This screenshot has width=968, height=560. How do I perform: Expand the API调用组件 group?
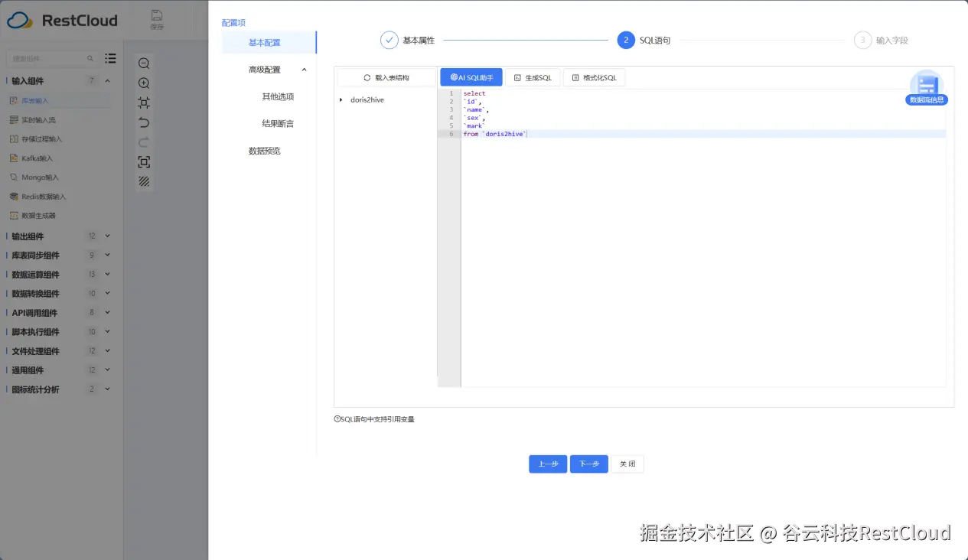click(107, 313)
